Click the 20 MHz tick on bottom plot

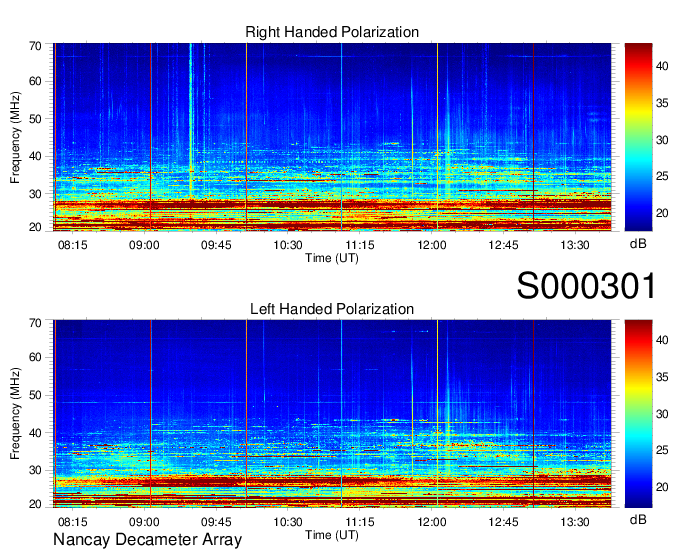pos(35,504)
